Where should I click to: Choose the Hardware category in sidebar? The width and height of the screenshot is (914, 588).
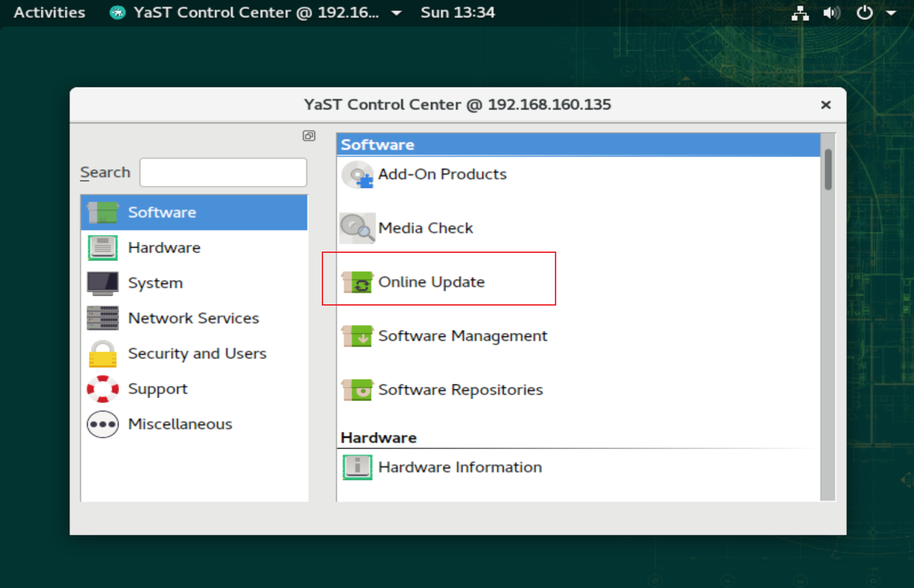164,248
